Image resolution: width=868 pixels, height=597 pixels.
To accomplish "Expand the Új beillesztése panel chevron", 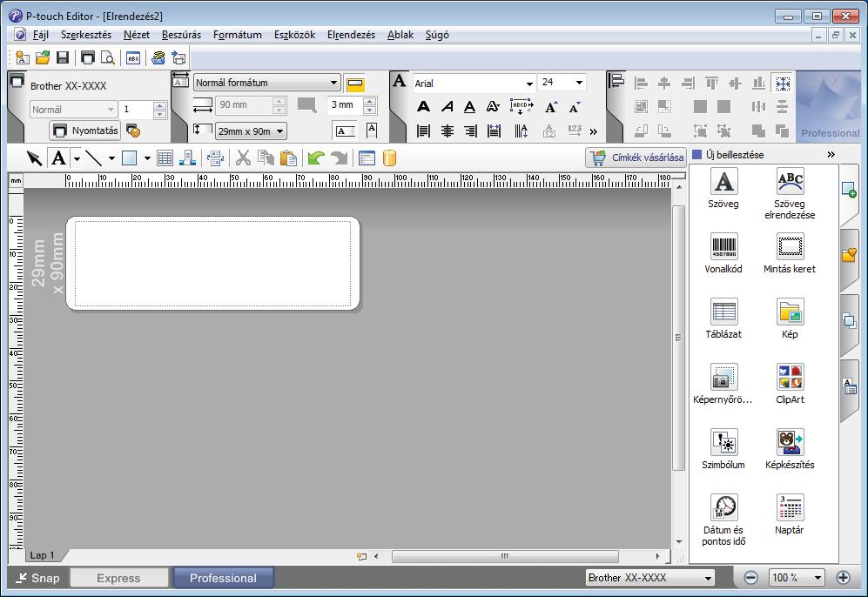I will pos(831,155).
